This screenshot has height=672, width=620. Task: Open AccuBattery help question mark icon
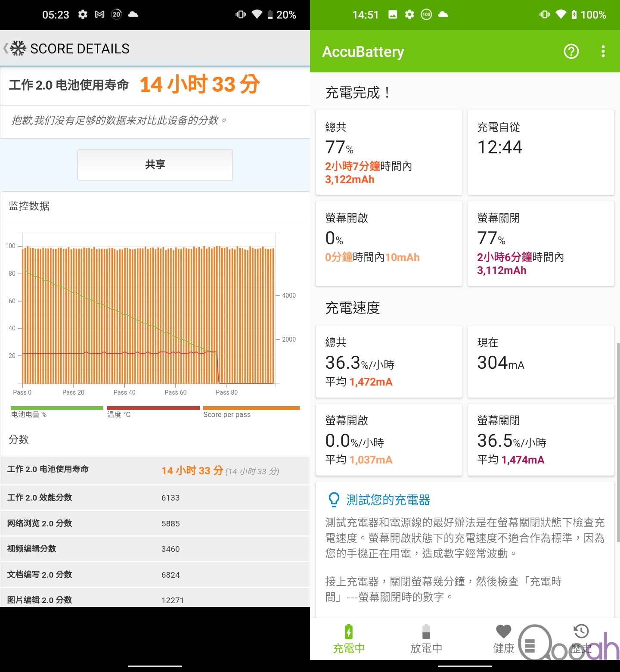coord(571,52)
